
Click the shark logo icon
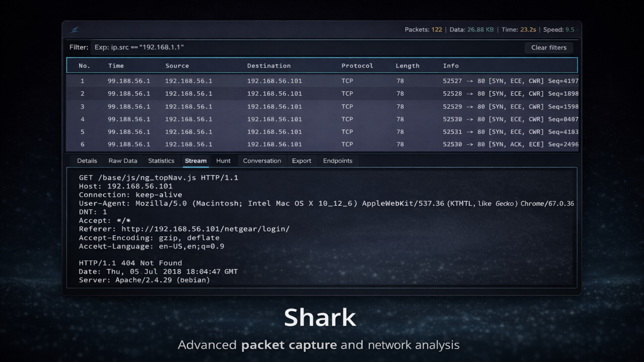click(x=74, y=30)
